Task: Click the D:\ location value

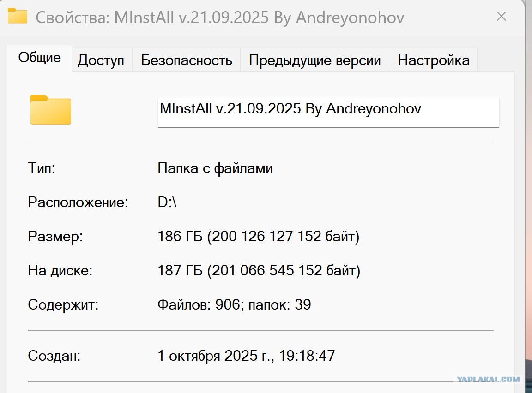Action: [x=167, y=202]
